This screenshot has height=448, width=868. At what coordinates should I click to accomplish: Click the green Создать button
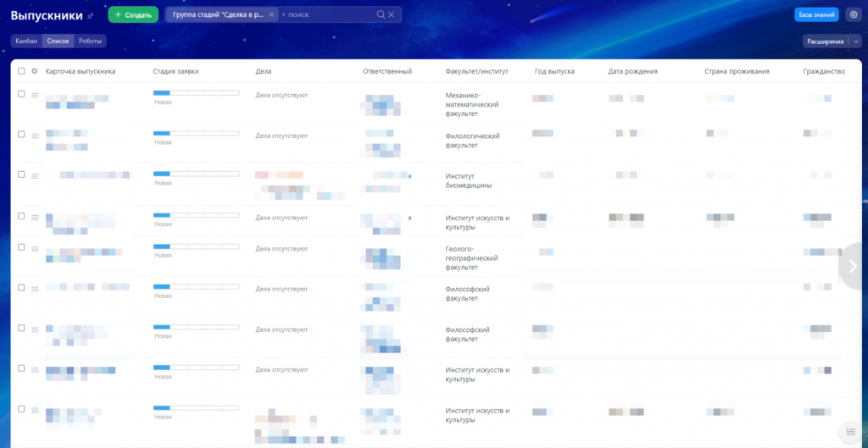(x=133, y=14)
